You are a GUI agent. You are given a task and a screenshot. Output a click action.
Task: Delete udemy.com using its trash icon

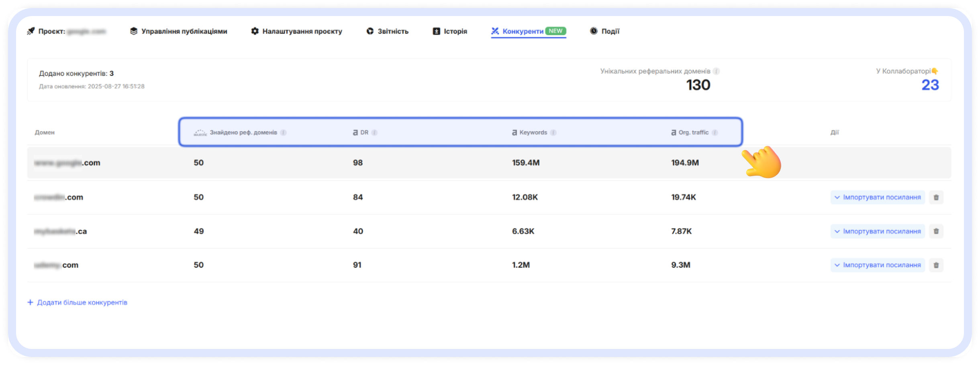936,265
